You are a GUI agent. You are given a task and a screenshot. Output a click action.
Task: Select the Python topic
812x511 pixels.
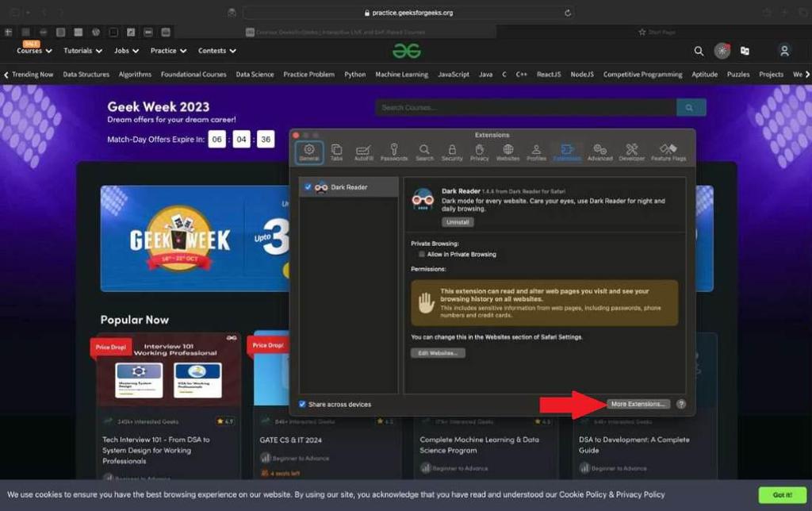(354, 75)
